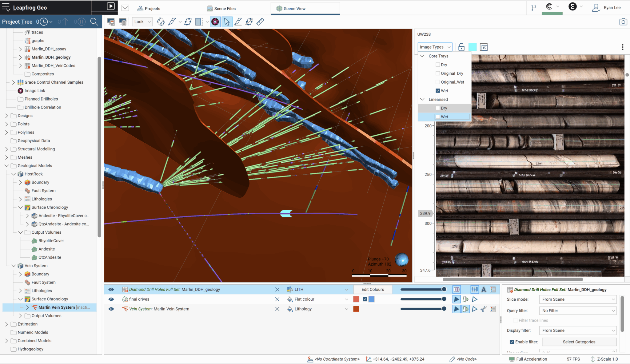Open the three-dot menu in UW238 panel
Viewport: 630px width, 364px height.
click(622, 47)
